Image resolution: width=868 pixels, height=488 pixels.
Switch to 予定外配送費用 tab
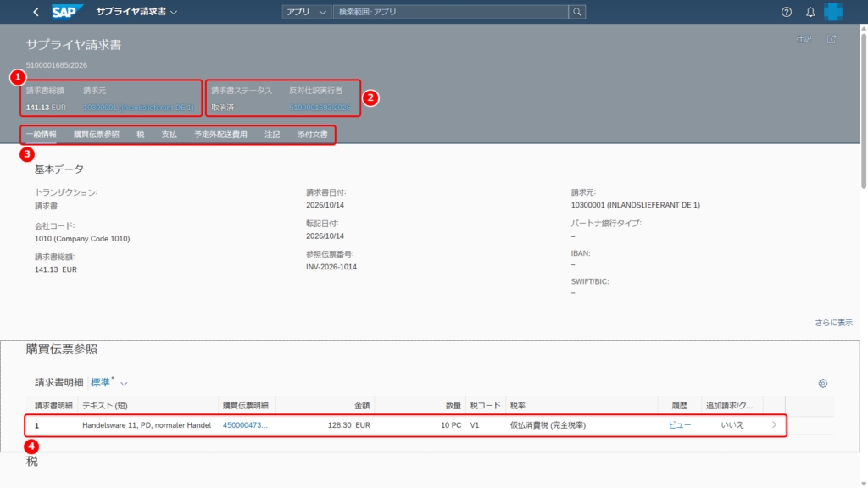tap(221, 135)
